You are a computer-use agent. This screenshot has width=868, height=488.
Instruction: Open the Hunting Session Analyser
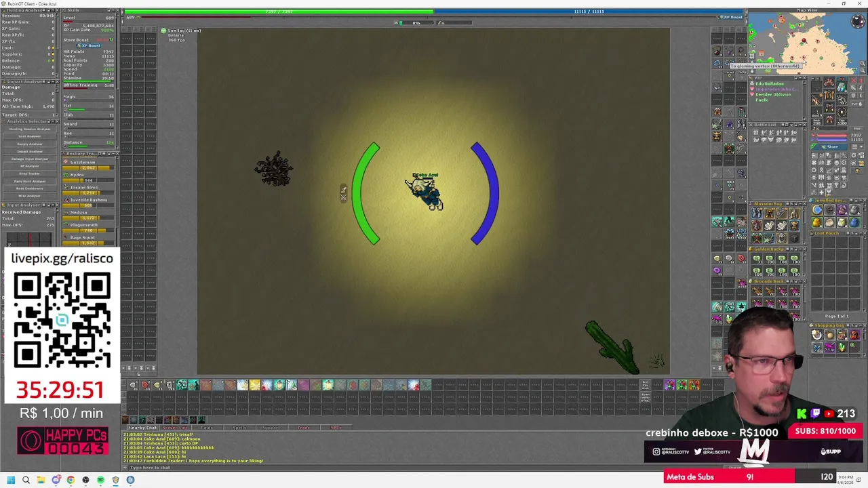point(30,129)
